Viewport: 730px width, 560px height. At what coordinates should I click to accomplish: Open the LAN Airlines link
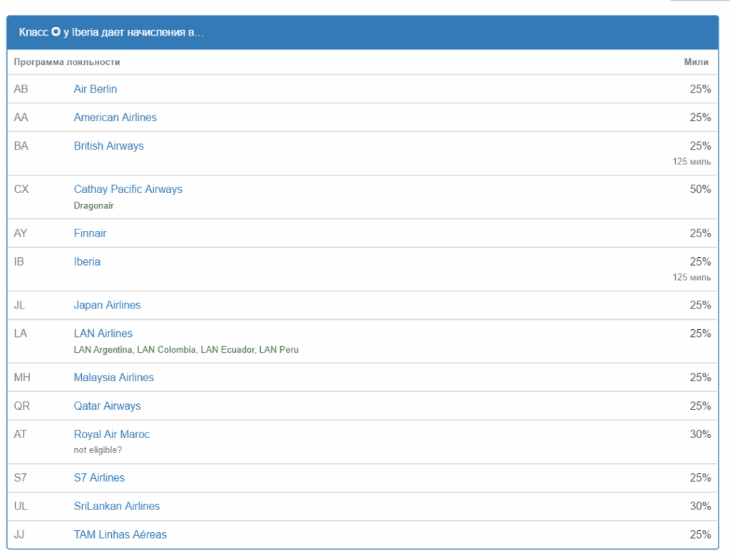[103, 333]
